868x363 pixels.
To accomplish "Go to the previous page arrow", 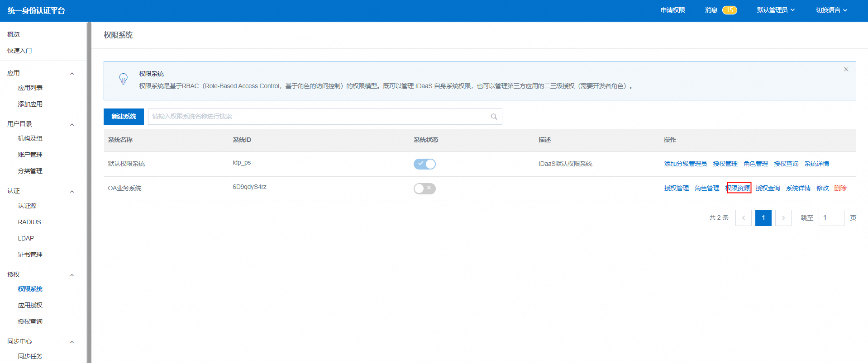I will 743,218.
